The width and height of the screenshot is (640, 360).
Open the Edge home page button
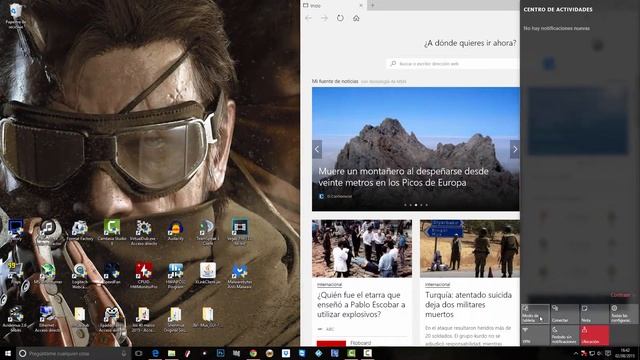click(x=356, y=18)
